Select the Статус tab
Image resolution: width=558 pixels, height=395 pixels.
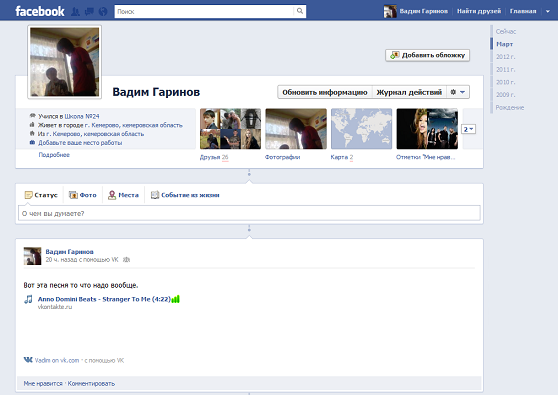click(x=41, y=195)
